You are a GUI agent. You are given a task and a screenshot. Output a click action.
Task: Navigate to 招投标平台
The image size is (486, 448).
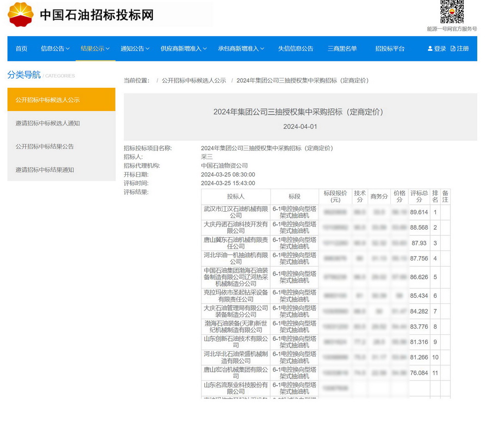tap(390, 49)
